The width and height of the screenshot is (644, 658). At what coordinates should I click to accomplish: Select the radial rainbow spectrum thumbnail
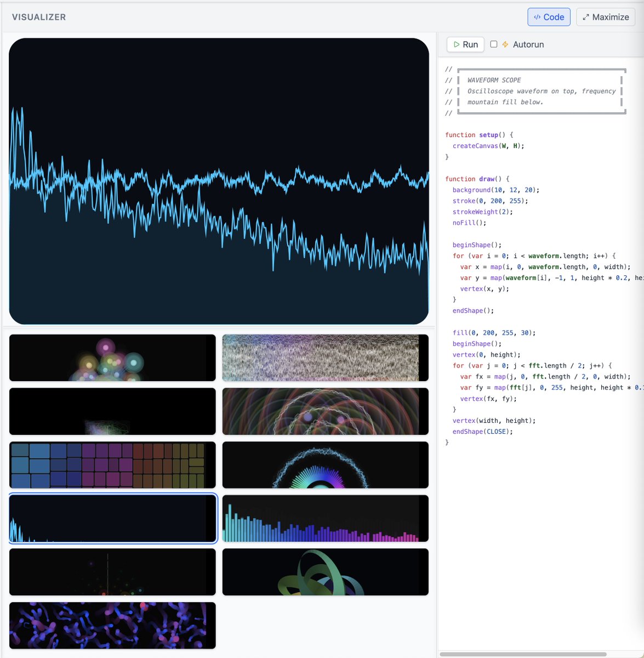click(326, 465)
